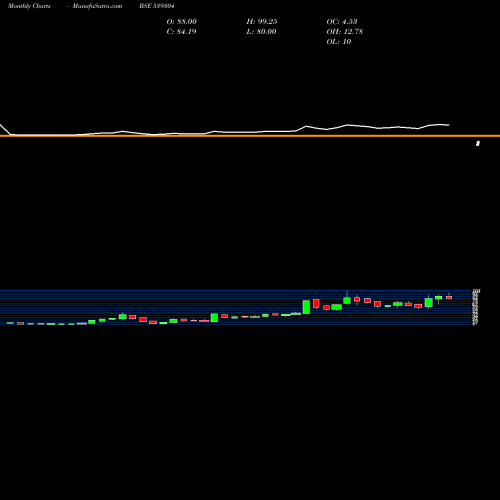Click the BSE 539894 symbol label
The width and height of the screenshot is (500, 500).
tap(157, 6)
